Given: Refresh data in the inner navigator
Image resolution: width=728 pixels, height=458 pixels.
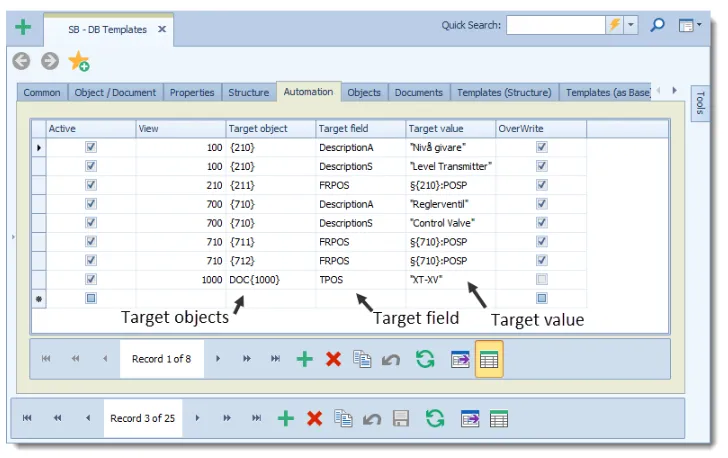Looking at the screenshot, I should pos(425,359).
